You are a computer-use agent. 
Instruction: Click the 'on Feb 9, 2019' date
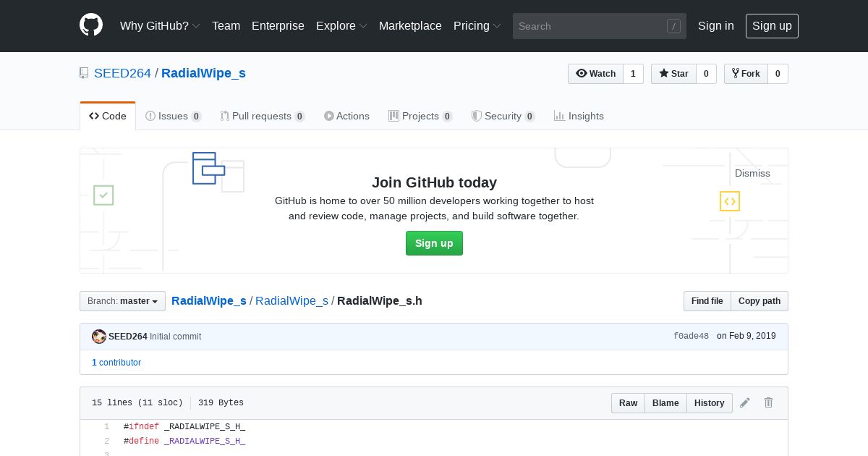pos(746,336)
